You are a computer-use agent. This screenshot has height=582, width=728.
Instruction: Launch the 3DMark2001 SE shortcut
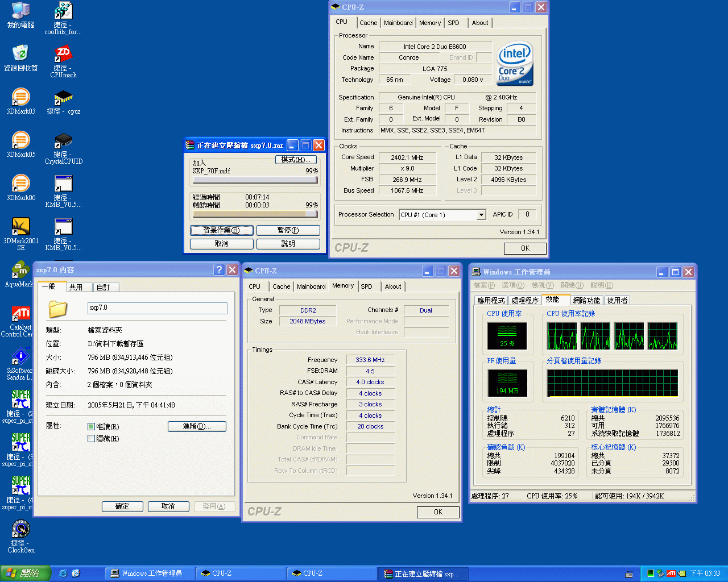coord(20,234)
